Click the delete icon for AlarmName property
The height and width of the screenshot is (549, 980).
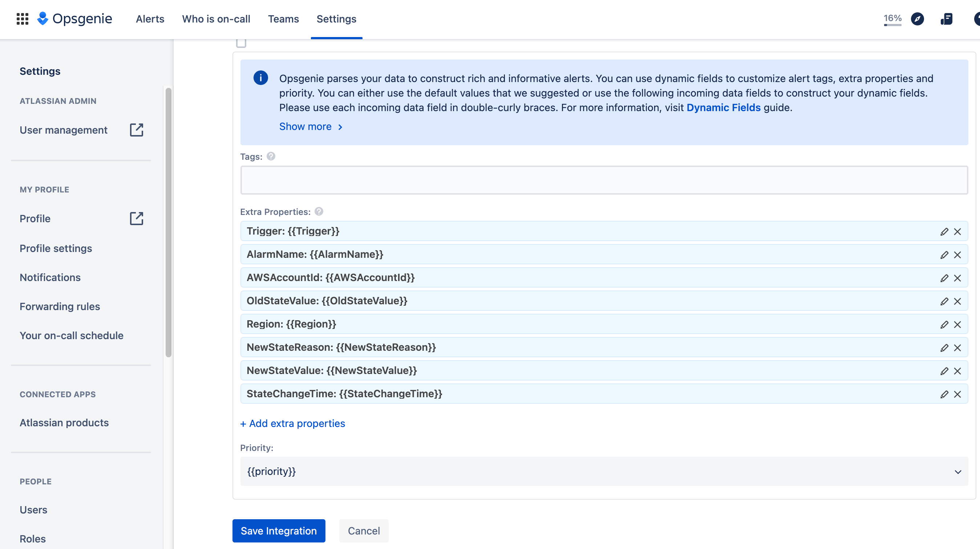pyautogui.click(x=958, y=254)
